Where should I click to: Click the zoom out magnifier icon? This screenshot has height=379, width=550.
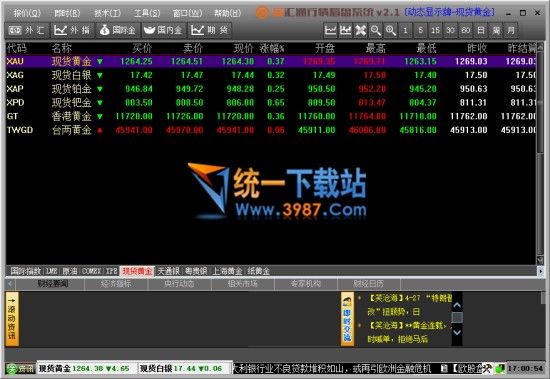pyautogui.click(x=375, y=31)
